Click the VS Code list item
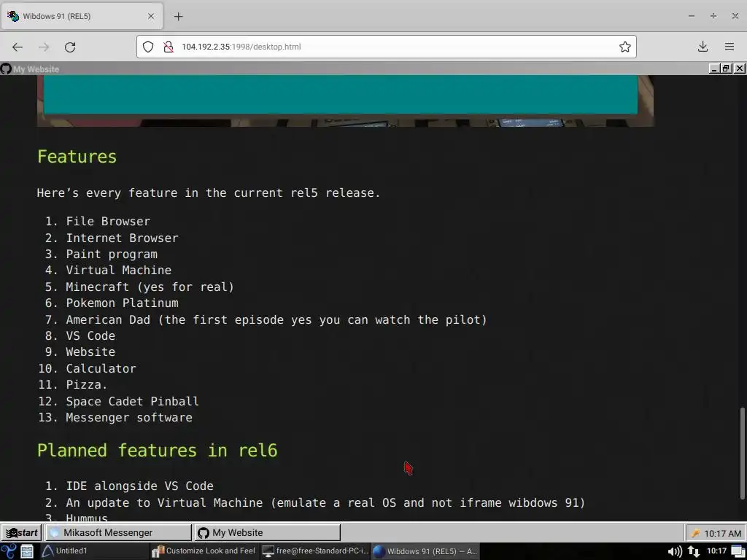 (90, 335)
